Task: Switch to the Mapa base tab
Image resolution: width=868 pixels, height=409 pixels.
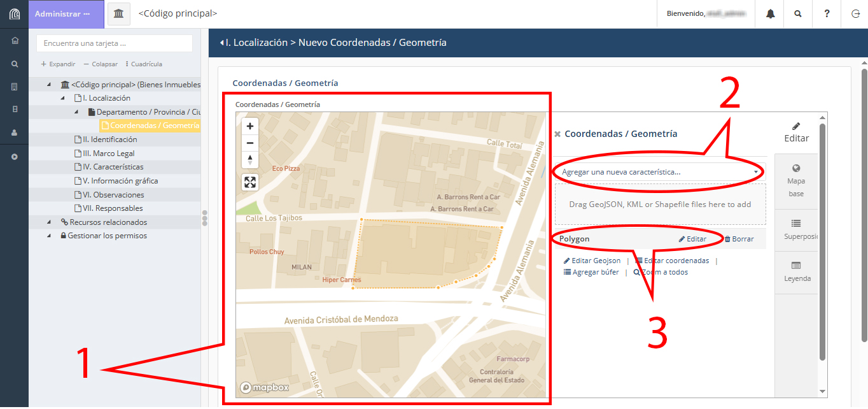Action: click(795, 180)
